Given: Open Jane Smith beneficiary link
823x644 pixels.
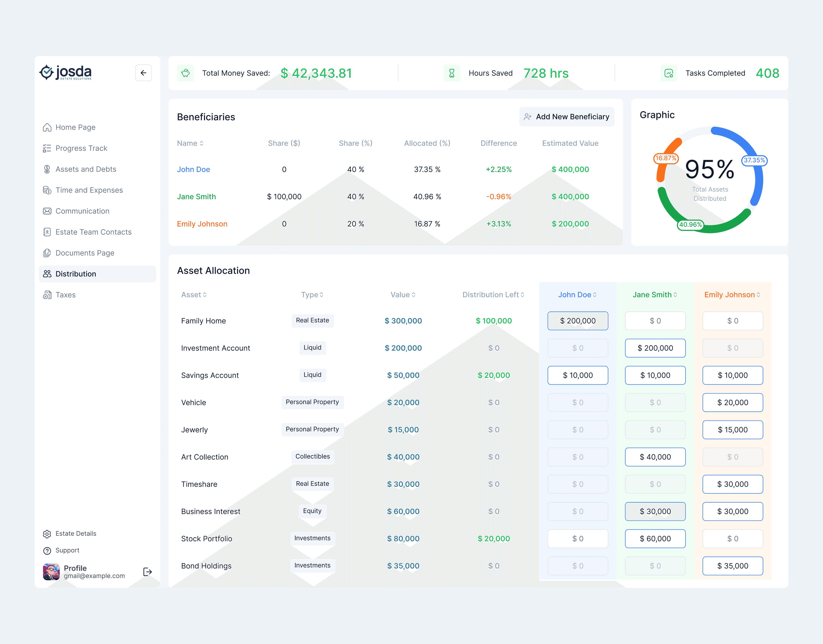Looking at the screenshot, I should [196, 196].
